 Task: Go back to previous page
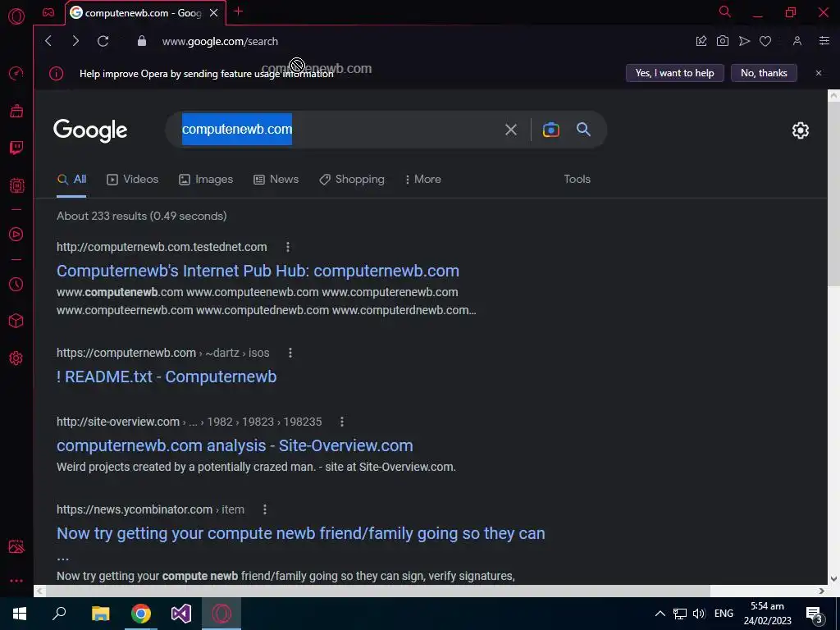(x=48, y=41)
